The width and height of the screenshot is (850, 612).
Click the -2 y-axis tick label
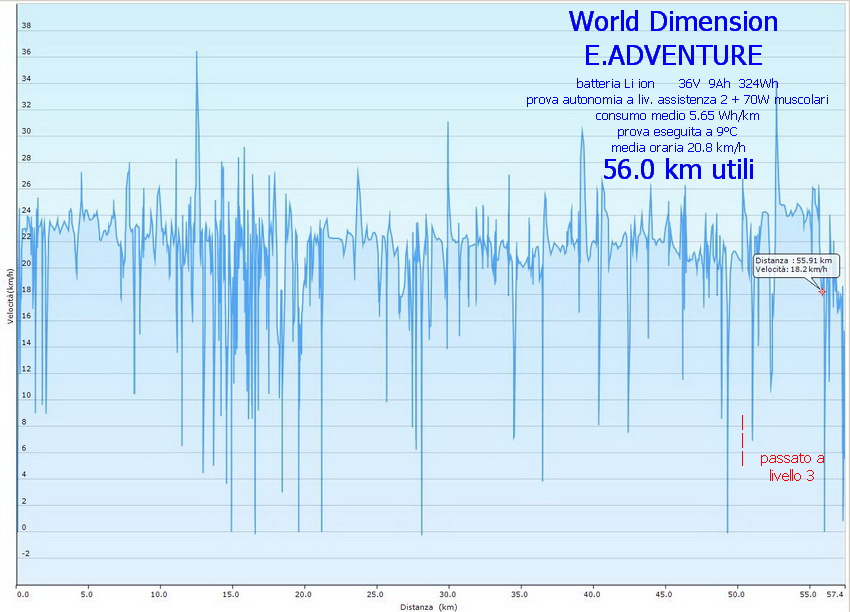(25, 553)
